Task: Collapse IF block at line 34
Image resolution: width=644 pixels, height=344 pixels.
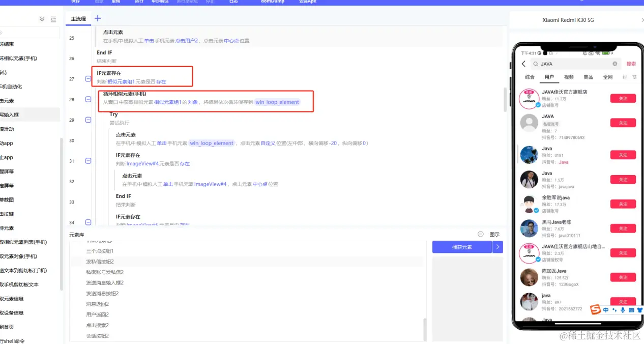Action: [88, 222]
